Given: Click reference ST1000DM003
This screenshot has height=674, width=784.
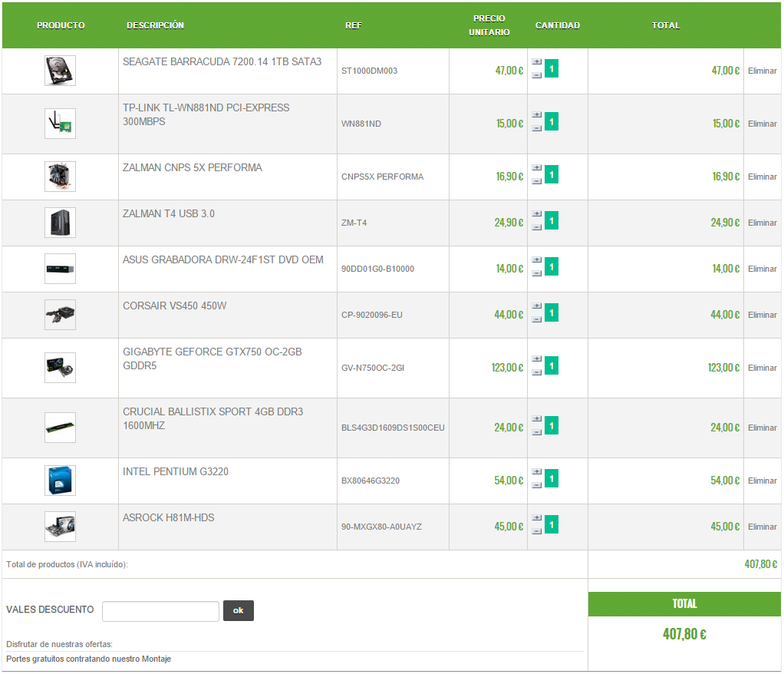Looking at the screenshot, I should coord(370,71).
